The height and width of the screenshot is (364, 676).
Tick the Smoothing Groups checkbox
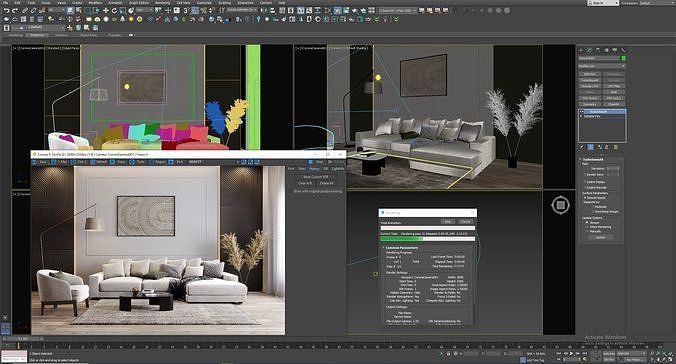(593, 212)
